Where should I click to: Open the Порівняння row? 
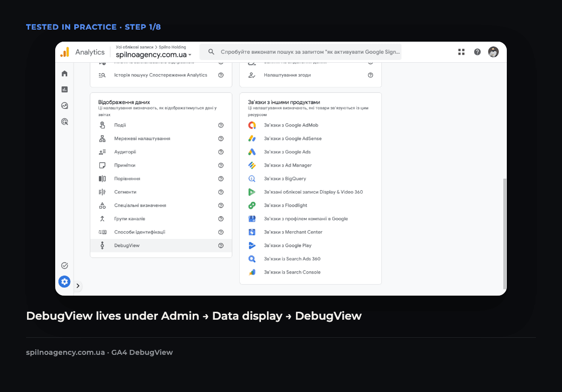coord(161,179)
